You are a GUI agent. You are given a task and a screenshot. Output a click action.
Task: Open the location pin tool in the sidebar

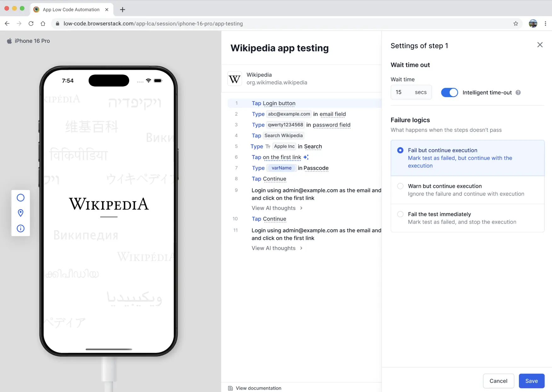20,213
